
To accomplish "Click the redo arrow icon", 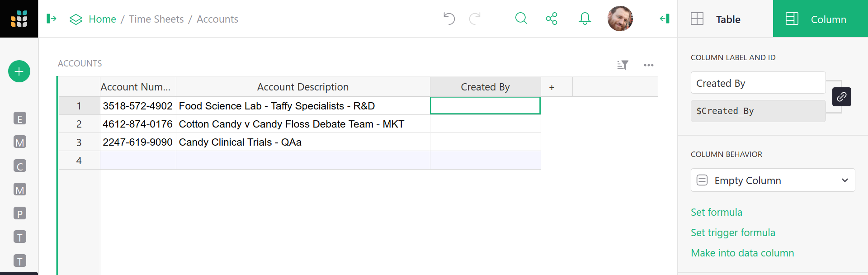I will 475,19.
